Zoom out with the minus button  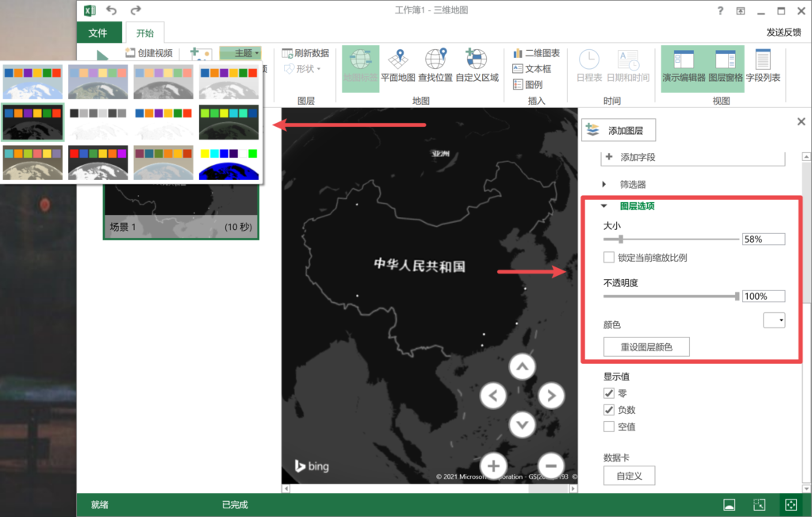point(551,465)
